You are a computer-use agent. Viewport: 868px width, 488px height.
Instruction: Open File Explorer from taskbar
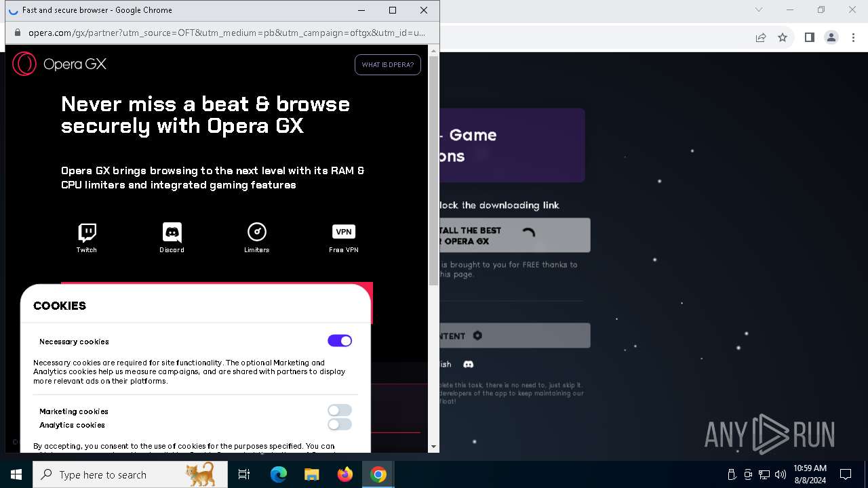[x=312, y=474]
